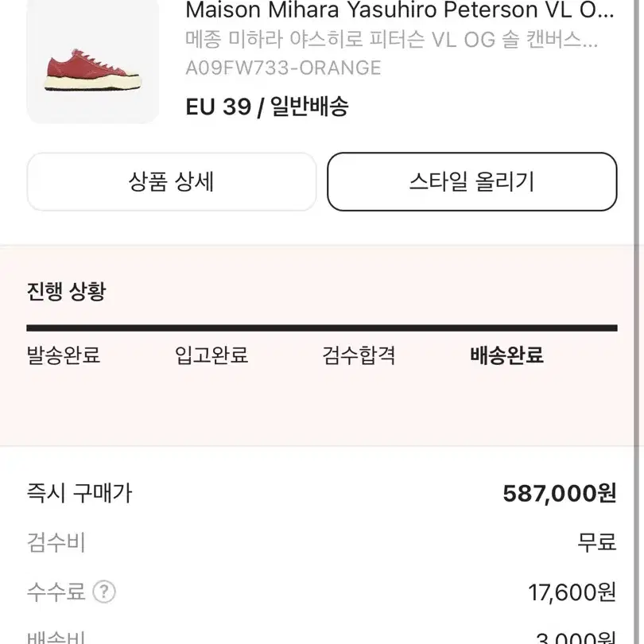Screen dimensions: 644x644
Task: Click the 587,000원 purchase price
Action: pyautogui.click(x=560, y=493)
